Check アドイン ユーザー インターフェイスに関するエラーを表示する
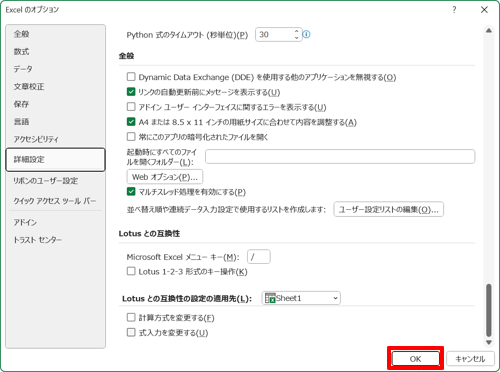Image resolution: width=500 pixels, height=372 pixels. pos(131,107)
